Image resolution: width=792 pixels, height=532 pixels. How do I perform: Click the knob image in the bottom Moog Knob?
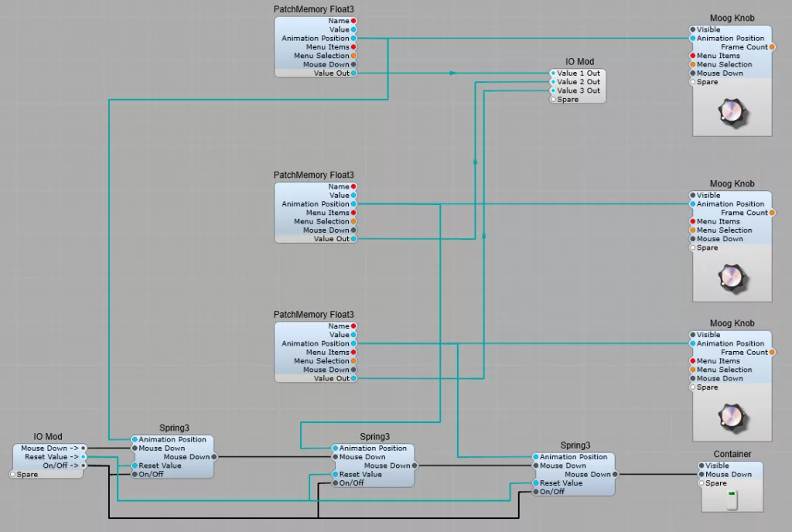(x=732, y=417)
